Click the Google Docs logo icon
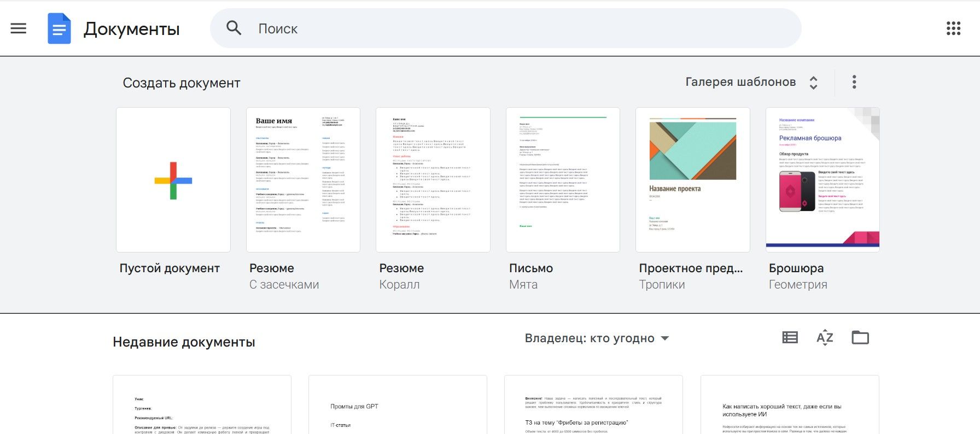Image resolution: width=980 pixels, height=434 pixels. (x=59, y=28)
